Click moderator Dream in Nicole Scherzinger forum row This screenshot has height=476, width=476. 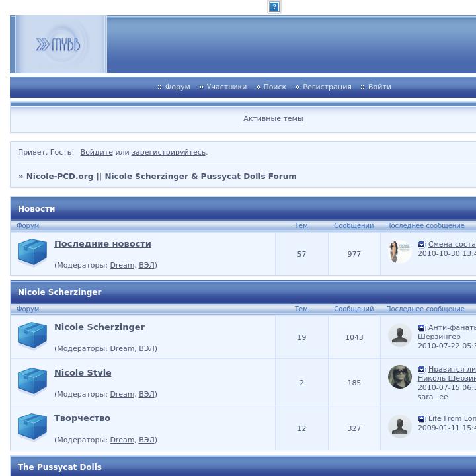pos(122,348)
